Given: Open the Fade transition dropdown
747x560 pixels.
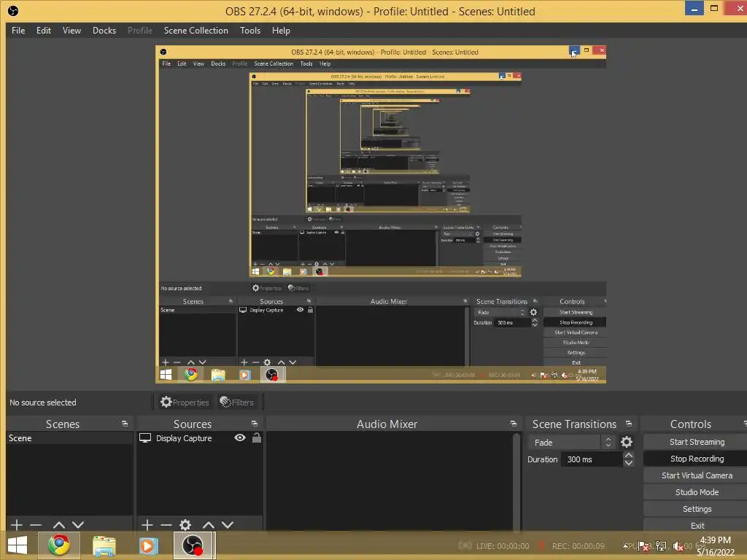Looking at the screenshot, I should coord(572,443).
